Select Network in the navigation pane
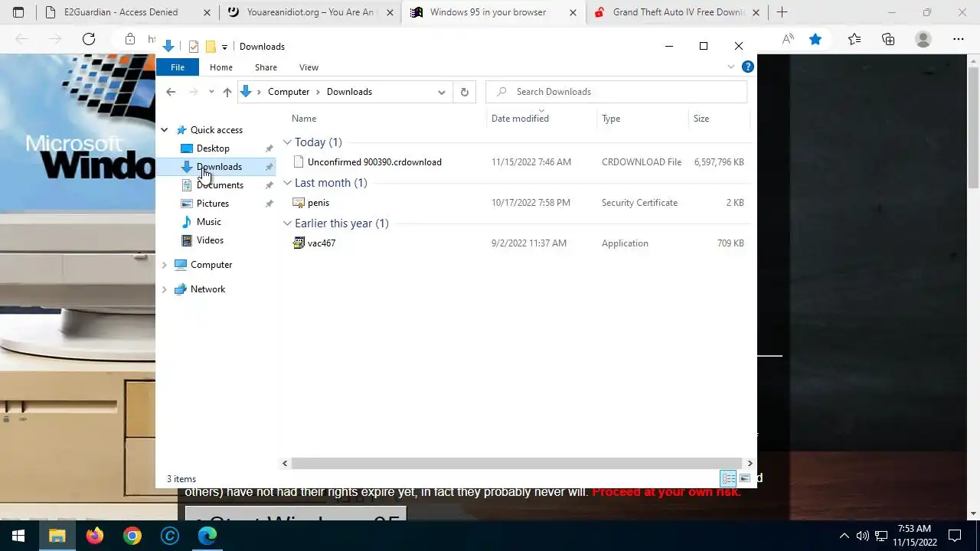 (207, 289)
